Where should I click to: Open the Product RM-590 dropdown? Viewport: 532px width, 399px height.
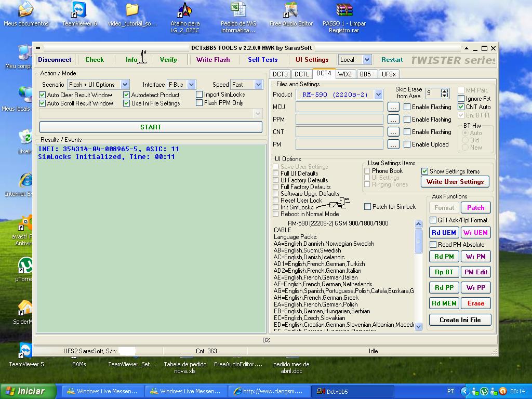pyautogui.click(x=379, y=95)
